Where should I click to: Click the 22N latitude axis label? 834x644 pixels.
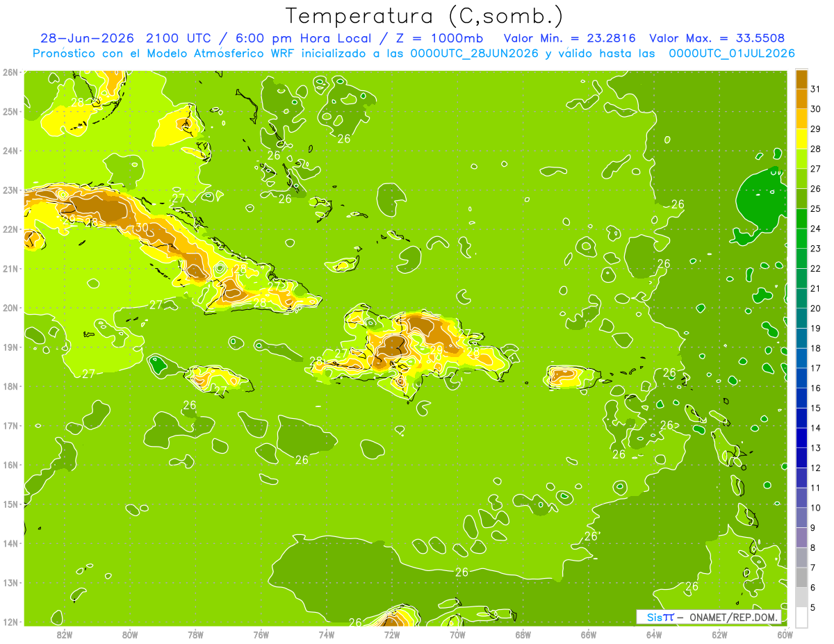(x=10, y=229)
